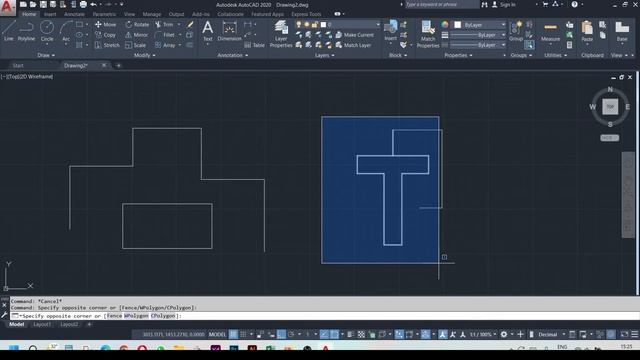Image resolution: width=640 pixels, height=360 pixels.
Task: Open Layer Properties manager
Action: 281,34
